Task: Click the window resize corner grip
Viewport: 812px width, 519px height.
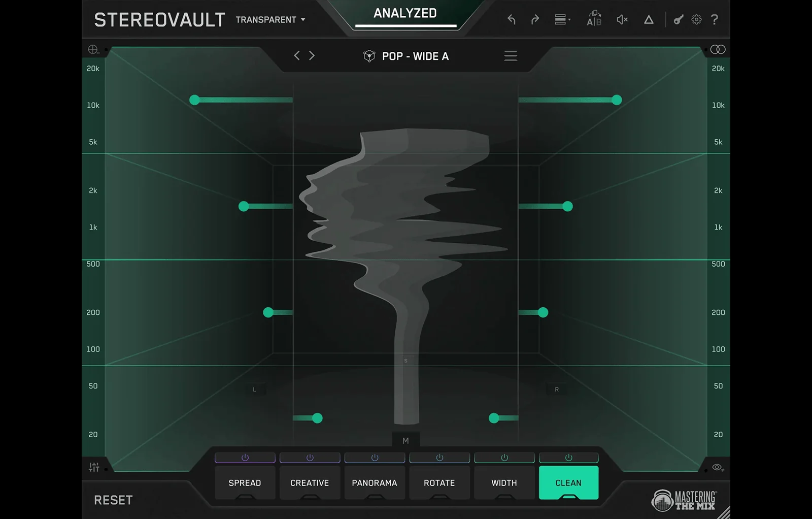Action: (x=724, y=513)
